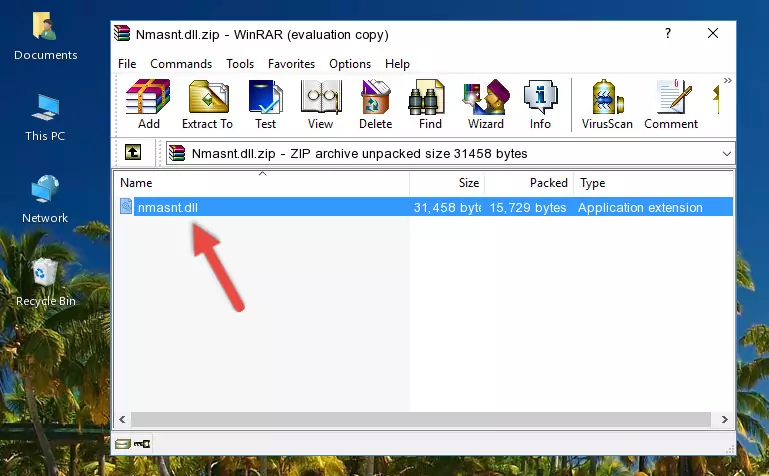The height and width of the screenshot is (476, 769).
Task: Click the WinRAR title bar icon
Action: tap(122, 33)
